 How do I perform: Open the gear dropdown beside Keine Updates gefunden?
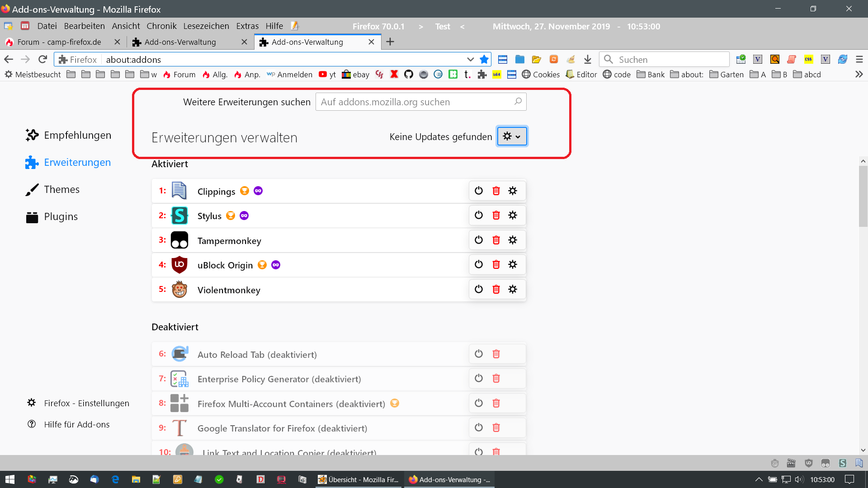click(512, 136)
